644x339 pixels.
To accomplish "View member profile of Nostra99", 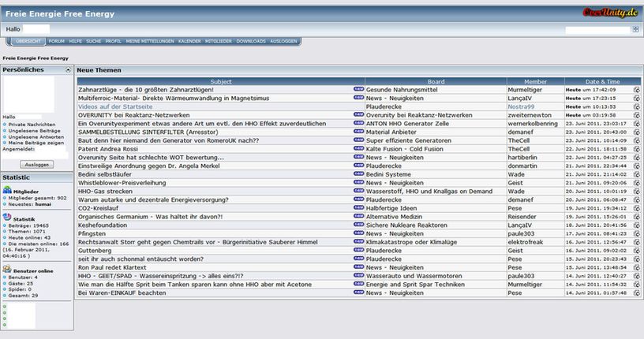I will click(520, 106).
